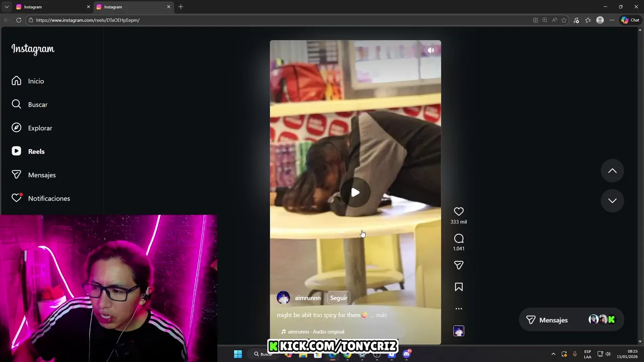Viewport: 644px width, 362px height.
Task: Select the Reels sidebar item
Action: pos(29,151)
